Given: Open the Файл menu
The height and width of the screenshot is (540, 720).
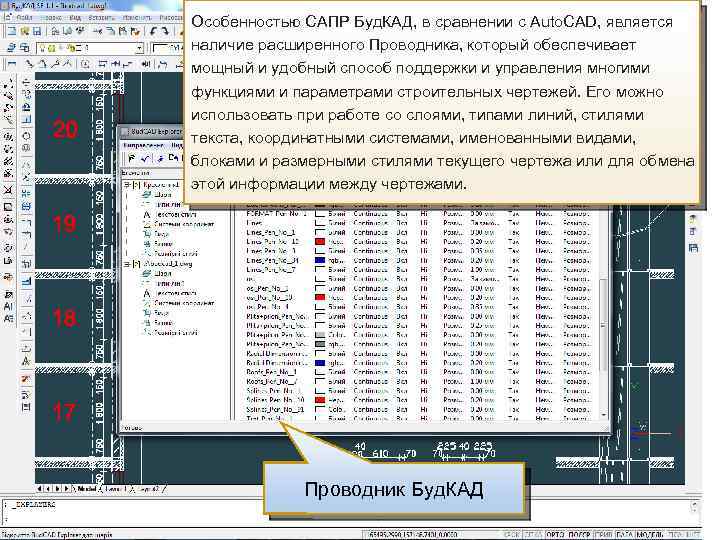Looking at the screenshot, I should pos(24,17).
